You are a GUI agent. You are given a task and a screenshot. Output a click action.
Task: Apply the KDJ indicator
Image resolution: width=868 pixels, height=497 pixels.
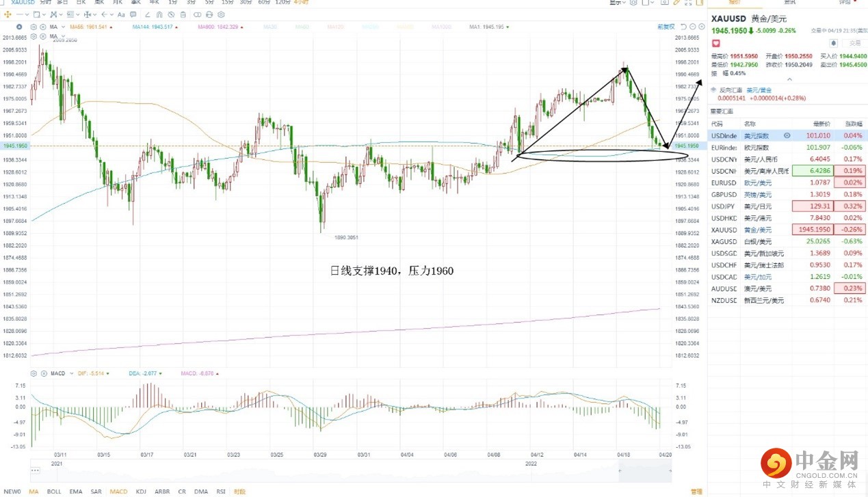pos(141,492)
